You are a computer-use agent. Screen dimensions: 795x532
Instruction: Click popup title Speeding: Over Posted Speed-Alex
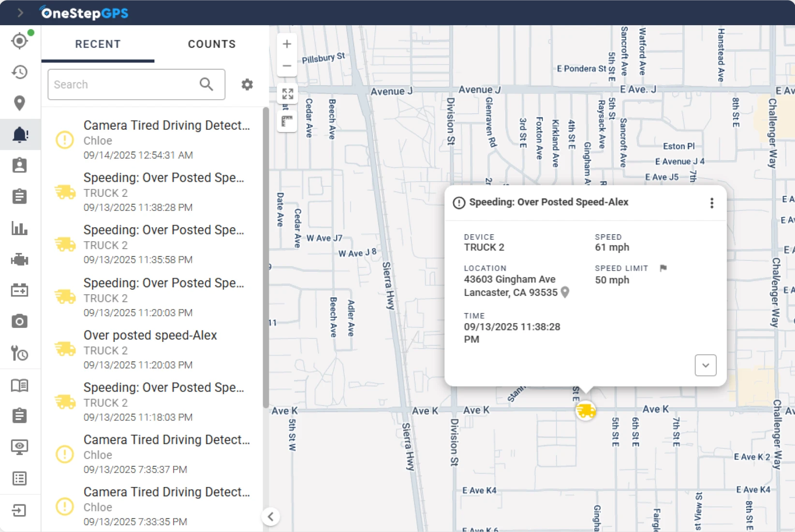pyautogui.click(x=548, y=202)
